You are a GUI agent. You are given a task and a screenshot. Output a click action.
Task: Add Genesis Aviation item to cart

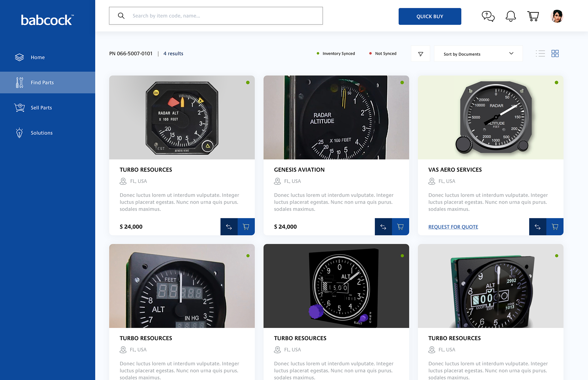tap(400, 227)
